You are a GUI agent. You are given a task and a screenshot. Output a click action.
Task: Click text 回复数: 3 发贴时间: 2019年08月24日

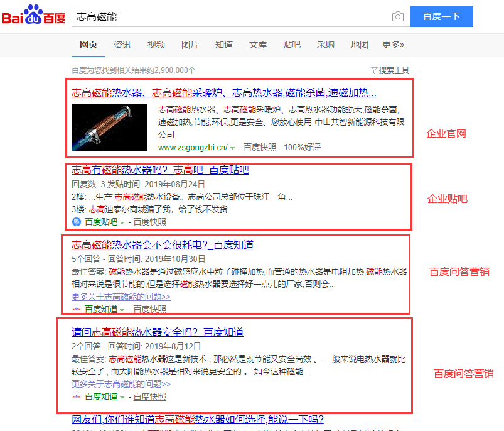(138, 184)
